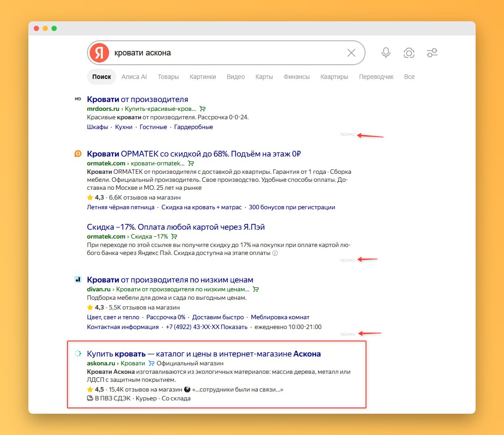Viewport: 504px width, 435px height.
Task: Open image search via the camera icon
Action: (x=409, y=53)
